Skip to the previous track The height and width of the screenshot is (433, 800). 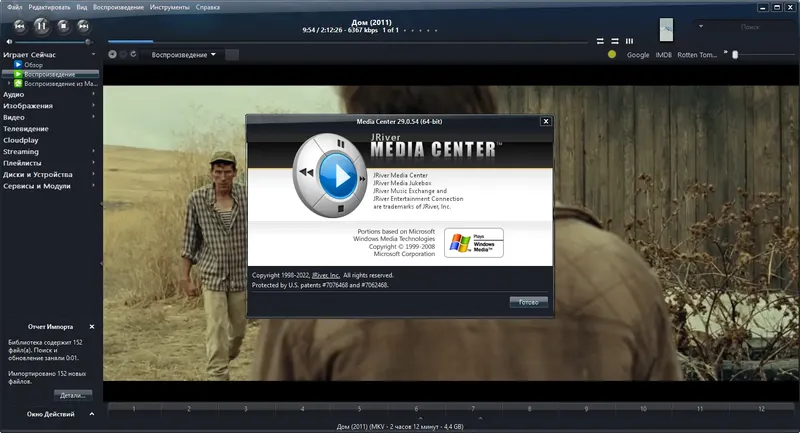click(x=19, y=26)
